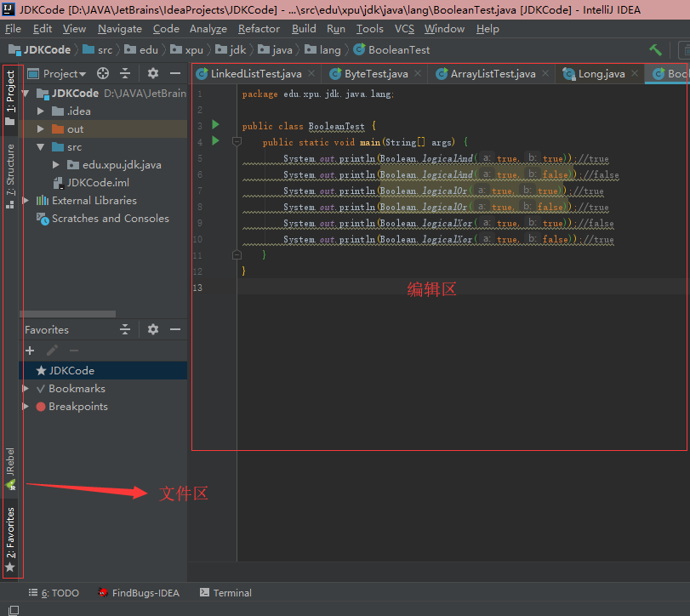The width and height of the screenshot is (690, 616).
Task: Open the FindBugs-IDEA tool window
Action: (139, 593)
